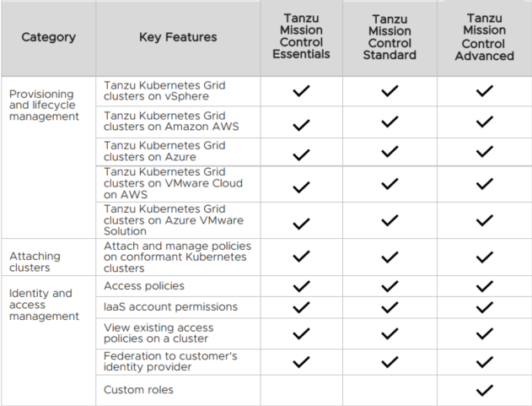
Task: Click the Advanced checkmark for View existing access policies
Action: [x=484, y=333]
